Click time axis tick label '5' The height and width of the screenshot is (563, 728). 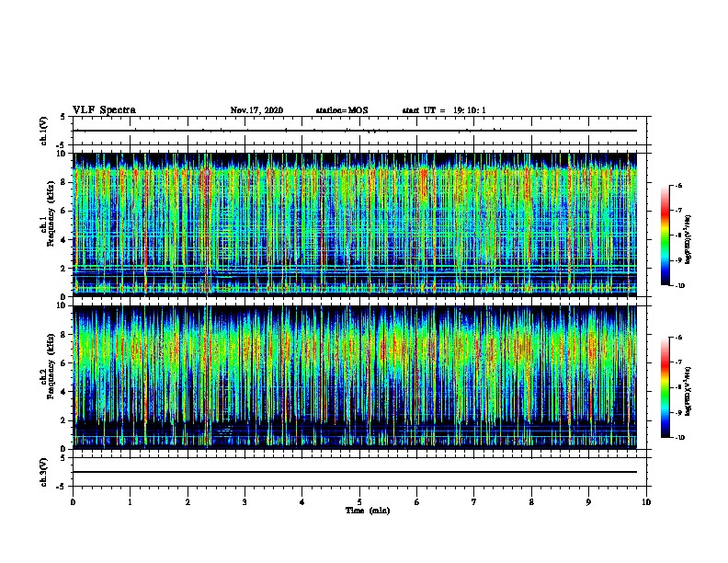point(359,502)
